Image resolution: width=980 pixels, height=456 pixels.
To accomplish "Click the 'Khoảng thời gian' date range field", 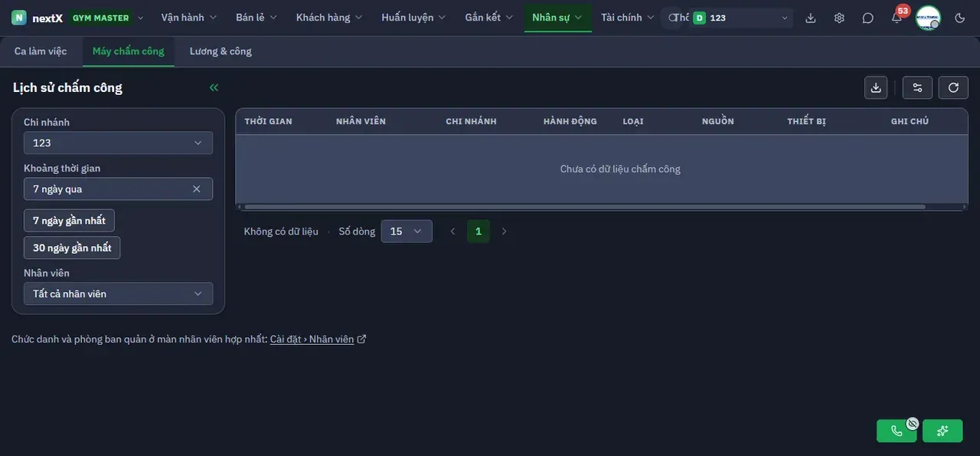I will pyautogui.click(x=118, y=189).
